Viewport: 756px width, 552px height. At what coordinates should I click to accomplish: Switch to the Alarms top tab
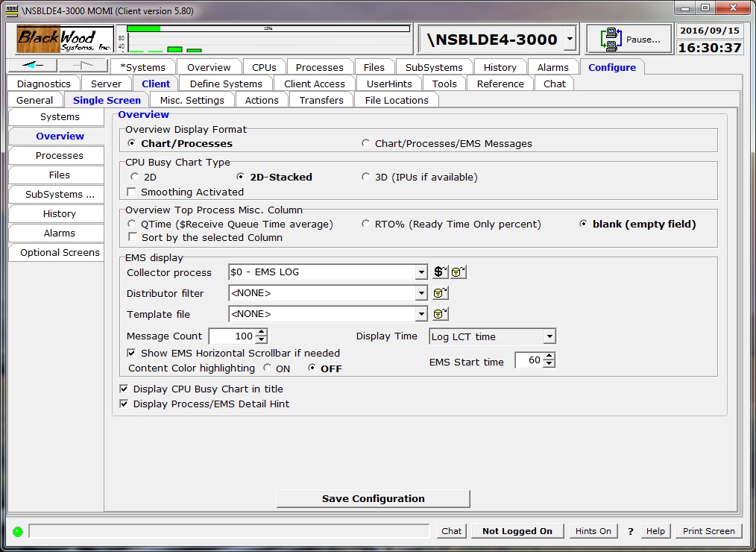[x=552, y=67]
